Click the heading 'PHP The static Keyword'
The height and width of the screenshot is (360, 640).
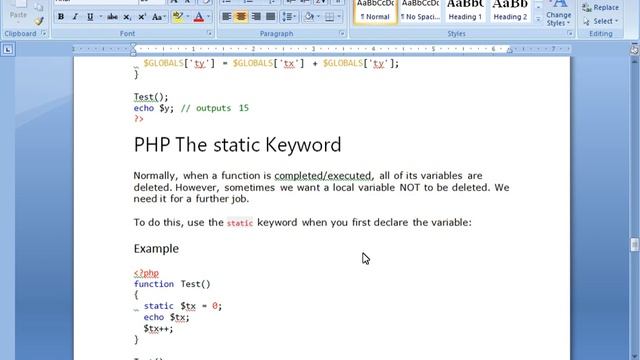point(237,145)
